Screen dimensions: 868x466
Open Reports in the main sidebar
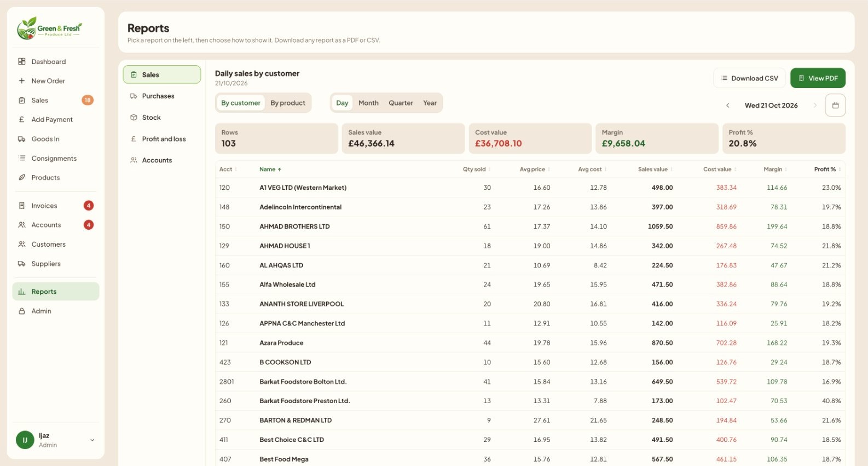[56, 292]
